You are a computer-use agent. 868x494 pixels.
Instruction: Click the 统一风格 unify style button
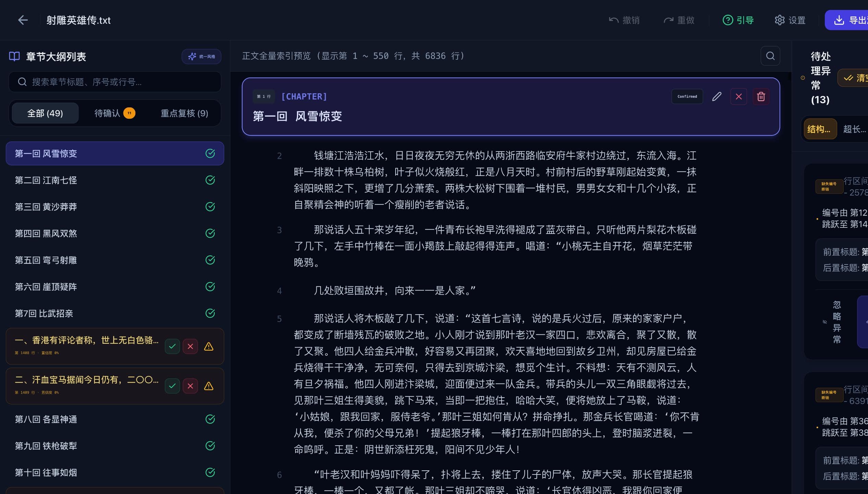(201, 56)
